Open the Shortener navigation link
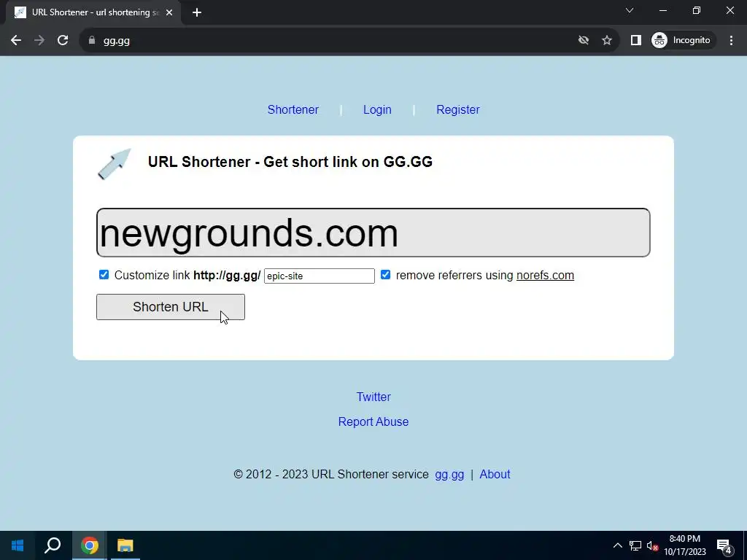This screenshot has height=560, width=747. point(293,109)
